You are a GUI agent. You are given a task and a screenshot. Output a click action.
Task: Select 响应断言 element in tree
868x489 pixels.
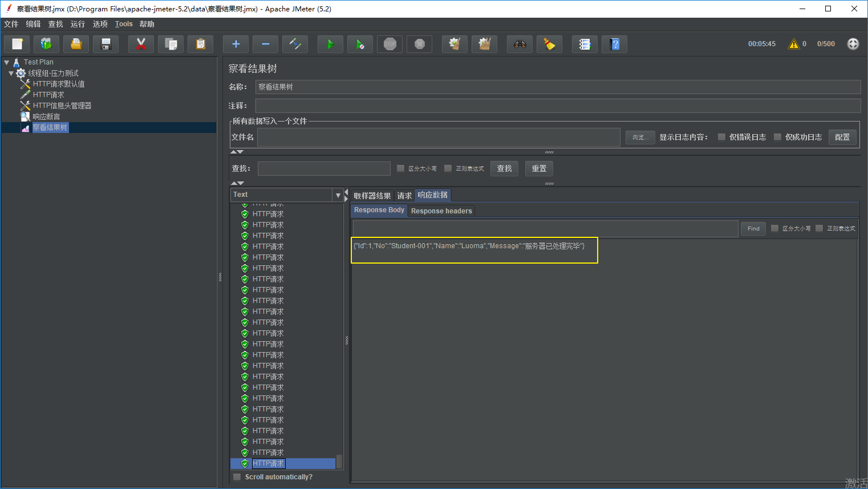point(46,116)
